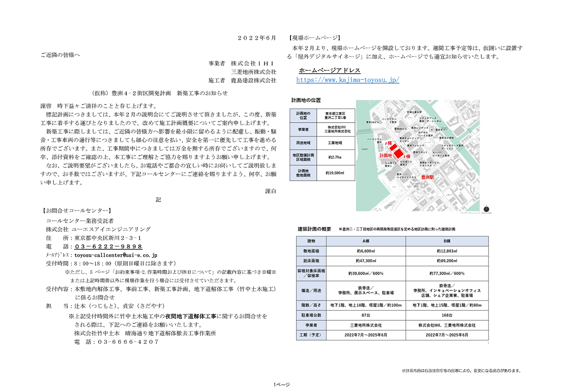Click the 建築計画の概要 heading
Viewport: 563px width, 392px height.
click(315, 229)
